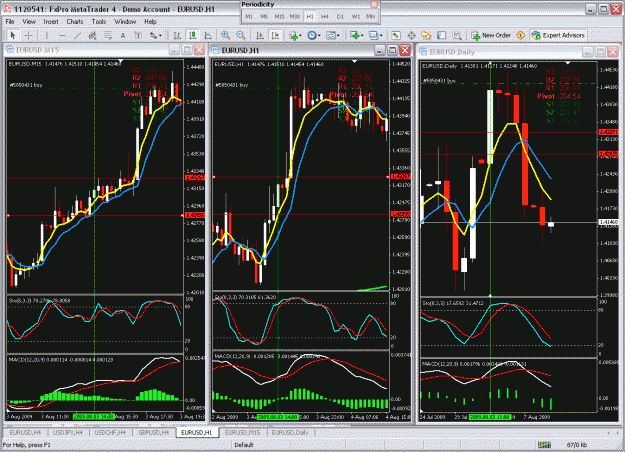Activate the EURUSD,M15 chart window title
625x452 pixels.
(37, 50)
